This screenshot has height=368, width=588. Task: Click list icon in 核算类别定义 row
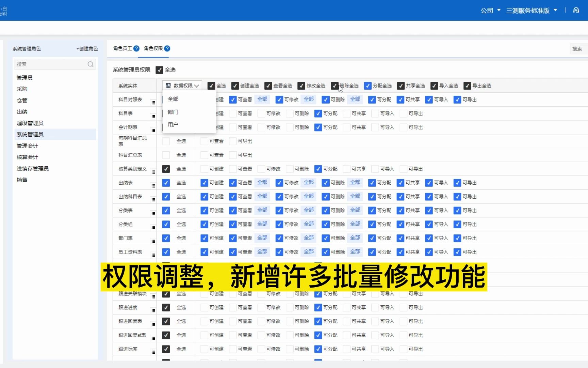pyautogui.click(x=153, y=172)
